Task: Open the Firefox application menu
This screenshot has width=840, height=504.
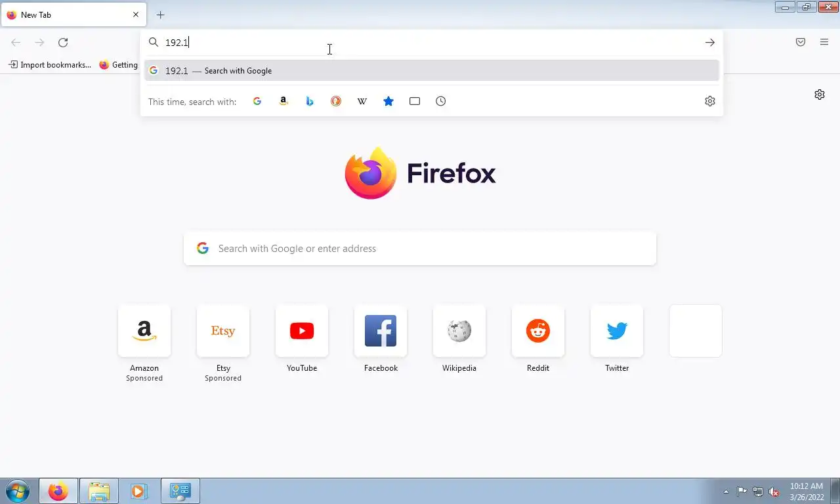Action: [824, 43]
